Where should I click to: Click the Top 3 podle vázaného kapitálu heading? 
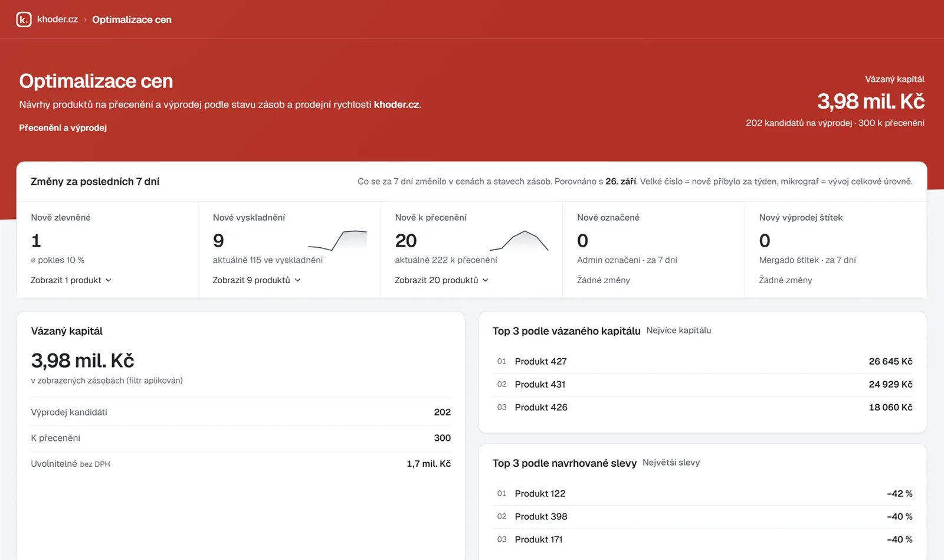(x=566, y=331)
